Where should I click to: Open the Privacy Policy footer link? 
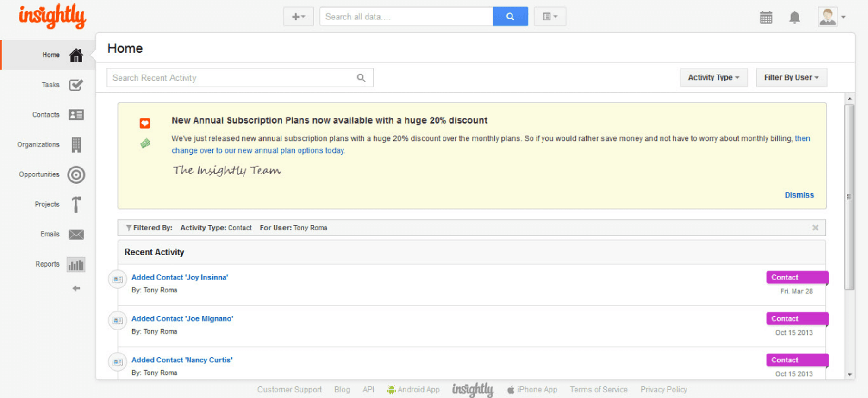coord(664,390)
